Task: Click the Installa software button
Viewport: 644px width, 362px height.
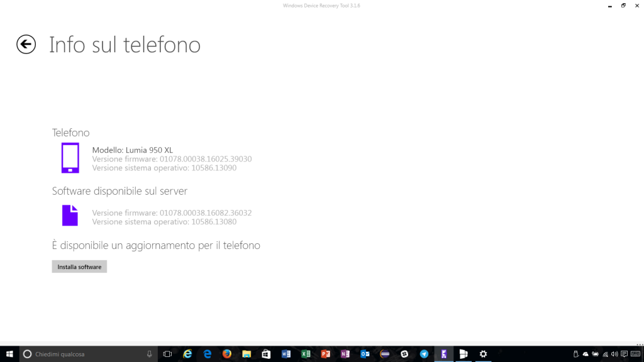Action: coord(79,266)
